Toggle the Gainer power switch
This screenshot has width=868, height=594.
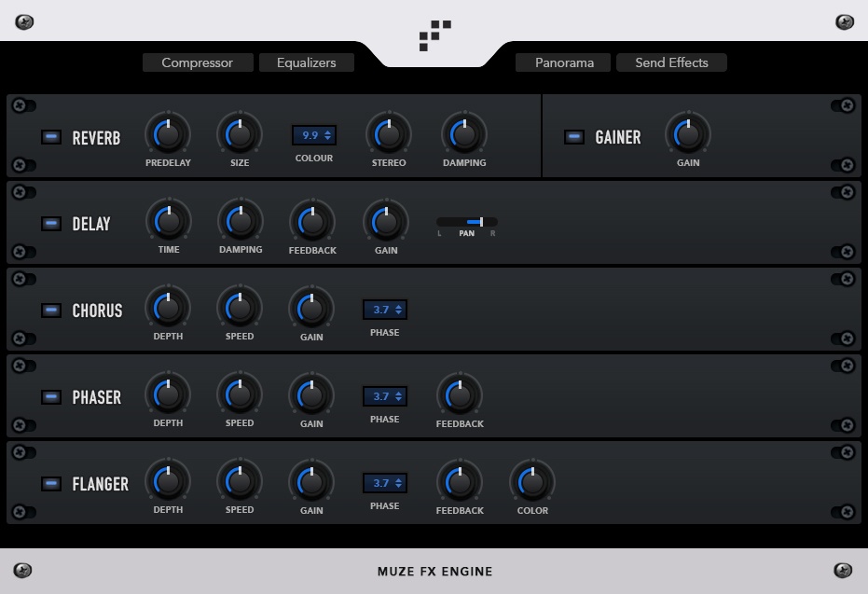pos(574,137)
